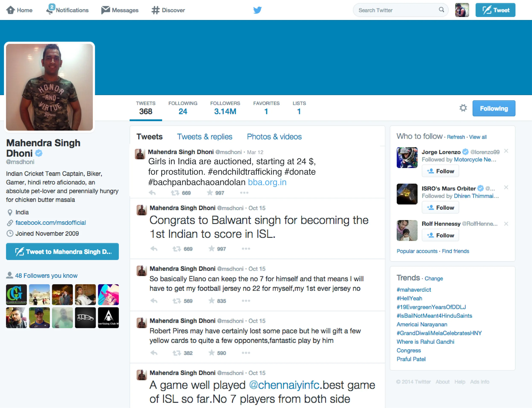
Task: Open the facebook.com/msdofficial link
Action: click(x=50, y=223)
